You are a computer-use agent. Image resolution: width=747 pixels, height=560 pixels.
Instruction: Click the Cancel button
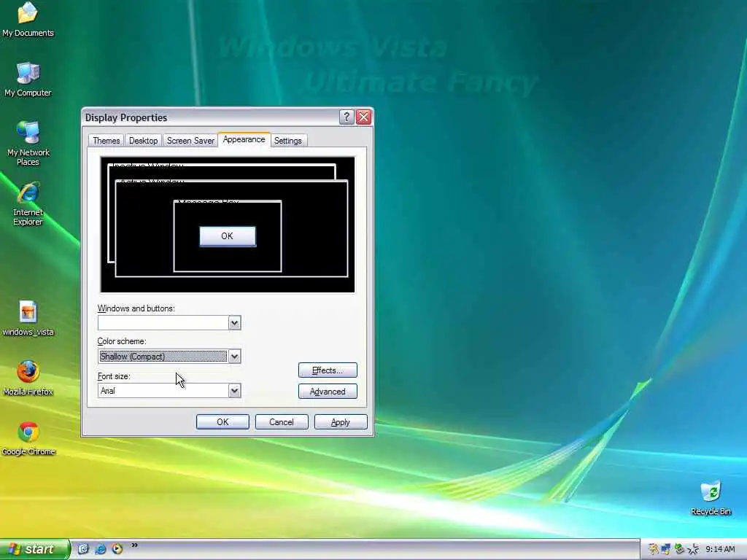pos(282,422)
